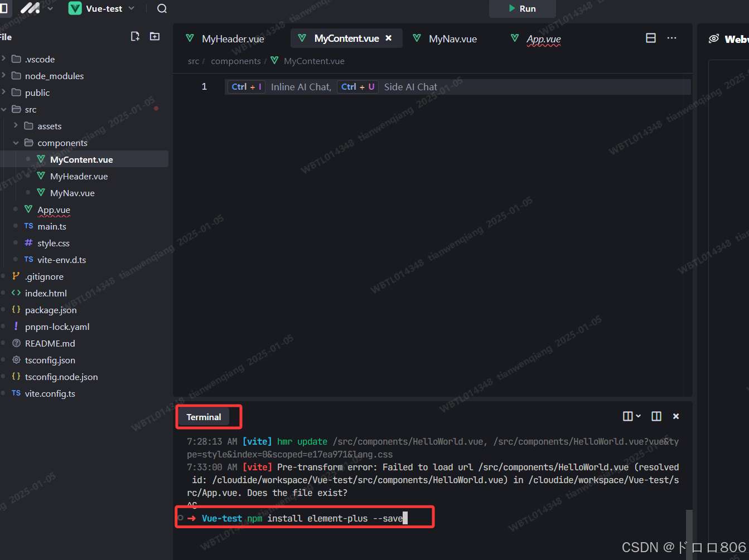Toggle the sidebar panel icon

pyautogui.click(x=5, y=8)
